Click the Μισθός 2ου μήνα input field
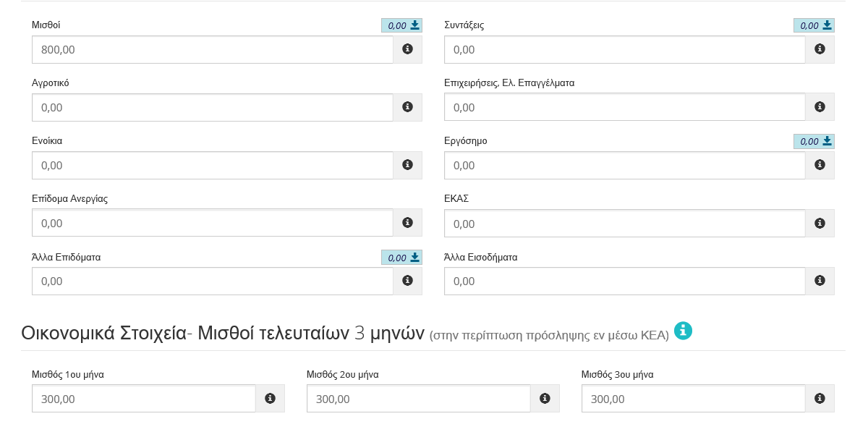The image size is (868, 432). (419, 399)
